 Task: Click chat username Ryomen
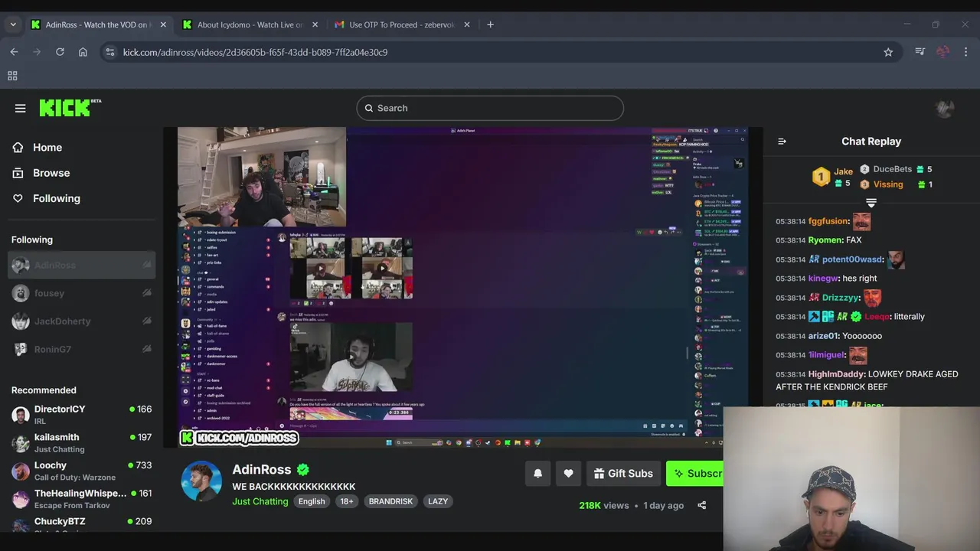pyautogui.click(x=825, y=240)
